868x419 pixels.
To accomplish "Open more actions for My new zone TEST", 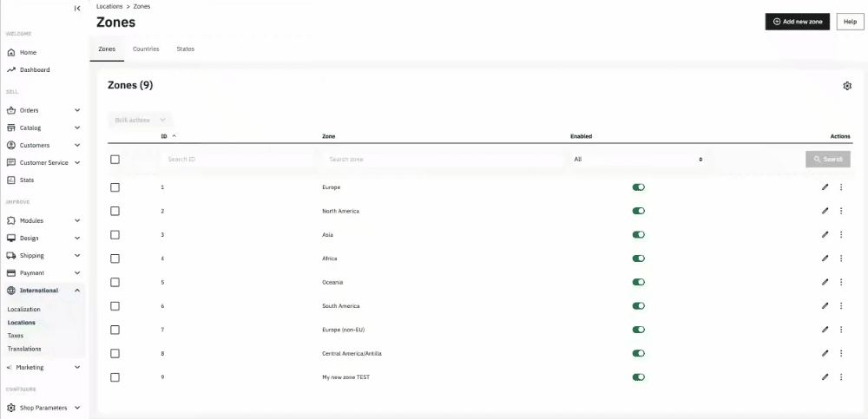I will pyautogui.click(x=841, y=377).
